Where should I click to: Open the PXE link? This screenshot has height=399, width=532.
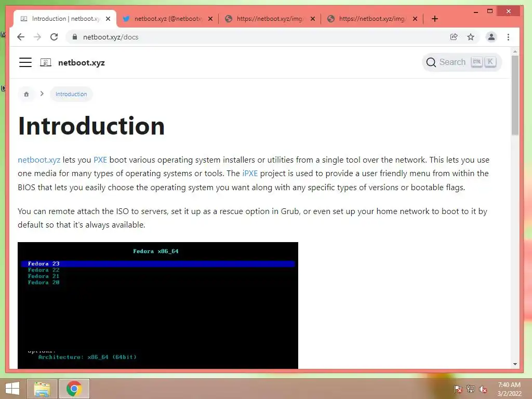click(x=100, y=160)
